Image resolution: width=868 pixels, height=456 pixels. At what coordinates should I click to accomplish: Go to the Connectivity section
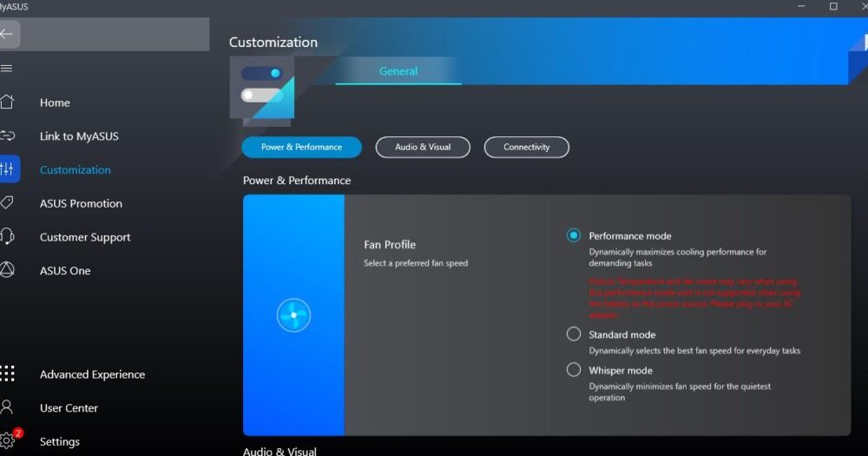pos(526,147)
